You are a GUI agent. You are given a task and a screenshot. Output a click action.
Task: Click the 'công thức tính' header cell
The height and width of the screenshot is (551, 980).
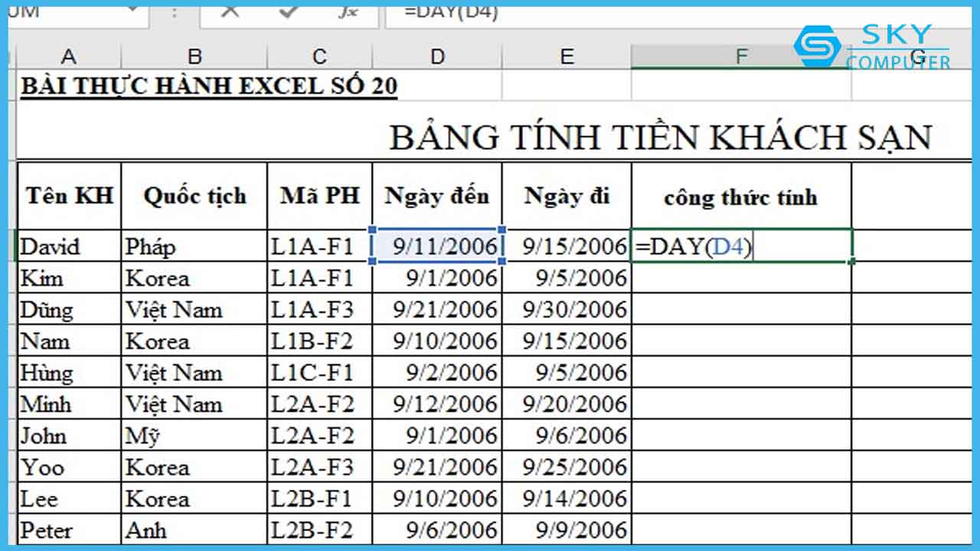tap(740, 197)
